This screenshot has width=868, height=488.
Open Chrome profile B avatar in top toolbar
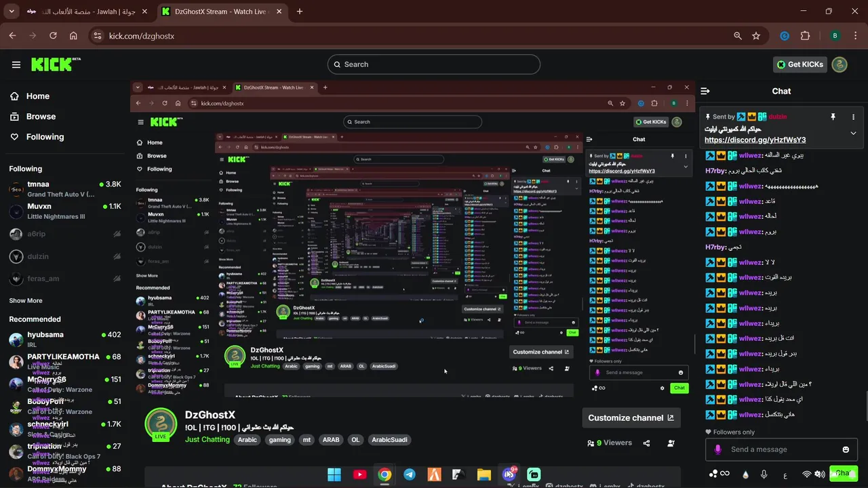(835, 36)
